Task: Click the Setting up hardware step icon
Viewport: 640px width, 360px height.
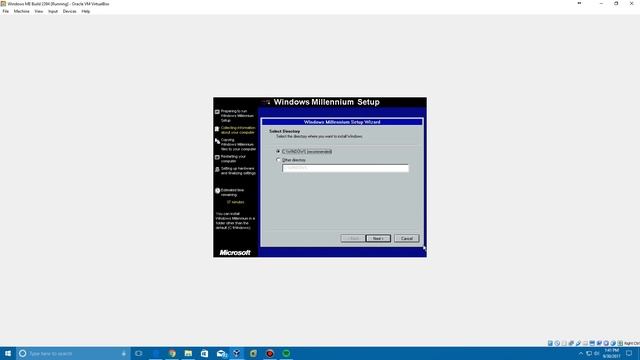Action: click(x=217, y=169)
